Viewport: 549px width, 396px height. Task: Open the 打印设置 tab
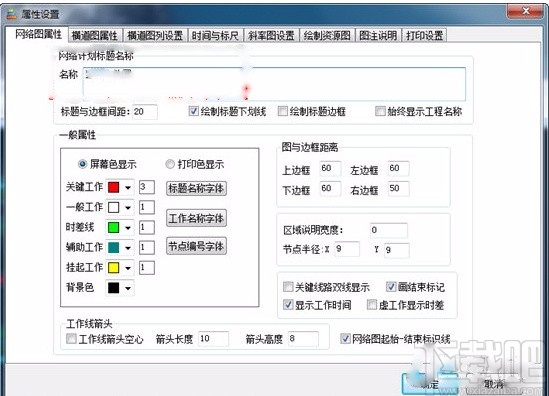(x=425, y=35)
